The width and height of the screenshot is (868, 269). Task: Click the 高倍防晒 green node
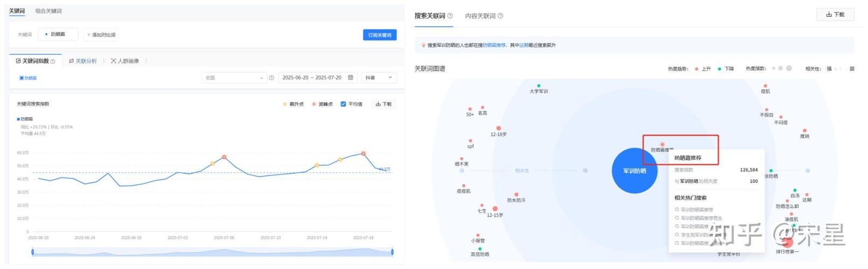click(480, 249)
